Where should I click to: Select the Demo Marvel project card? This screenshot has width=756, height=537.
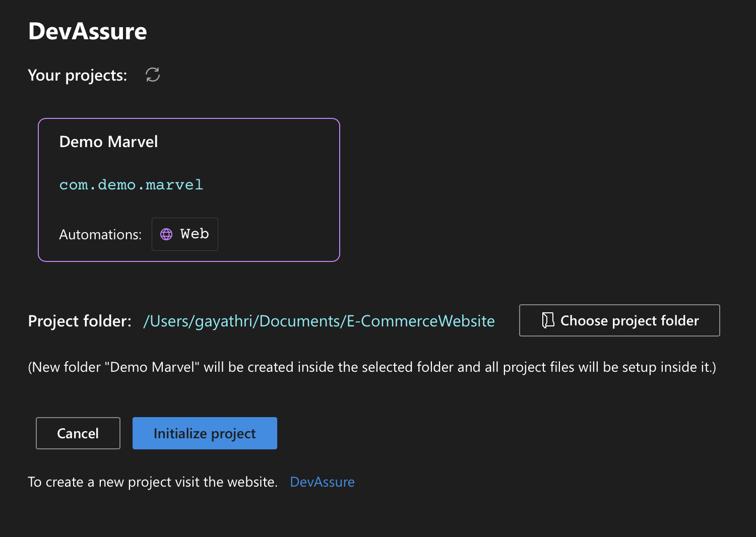(189, 190)
